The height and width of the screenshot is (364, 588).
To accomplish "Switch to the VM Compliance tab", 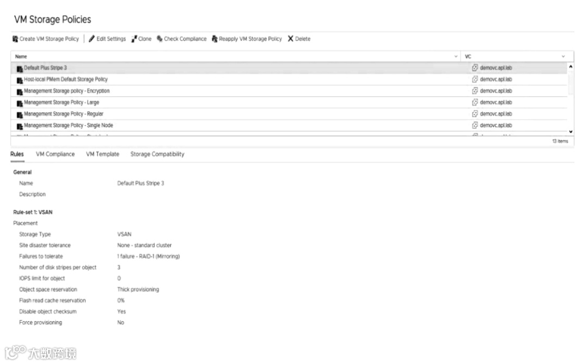I will pos(55,154).
